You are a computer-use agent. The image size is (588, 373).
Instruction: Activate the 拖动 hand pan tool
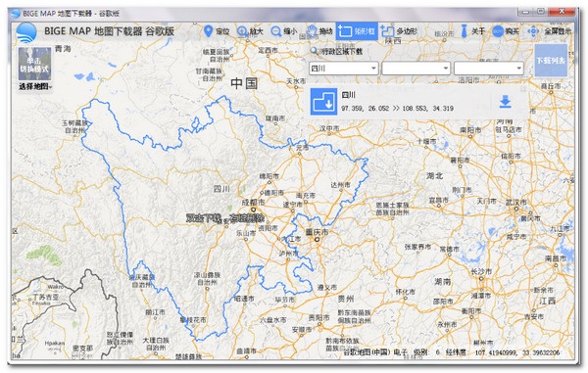(319, 31)
